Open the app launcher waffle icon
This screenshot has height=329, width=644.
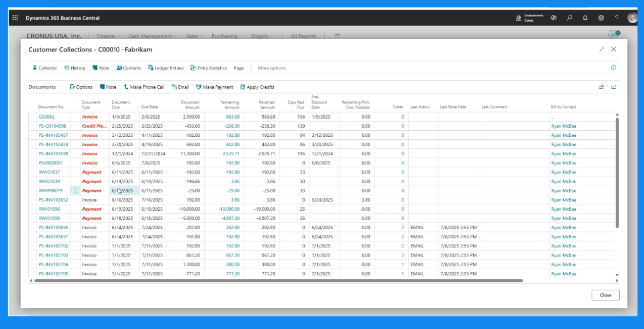15,18
